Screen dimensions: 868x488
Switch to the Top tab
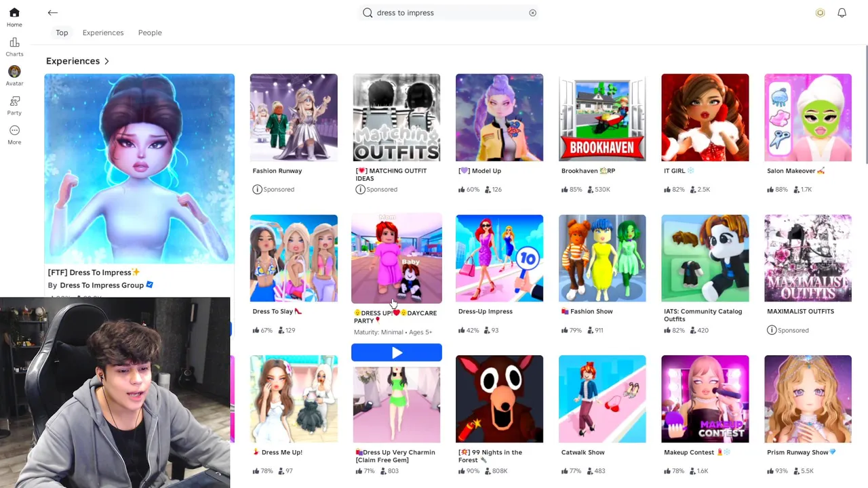click(x=62, y=33)
